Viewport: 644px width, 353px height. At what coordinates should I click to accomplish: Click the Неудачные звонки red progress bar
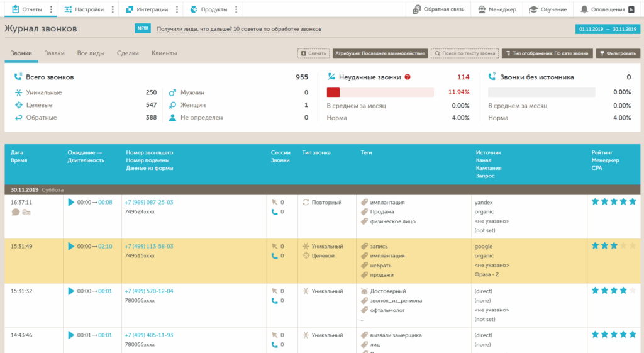click(380, 92)
